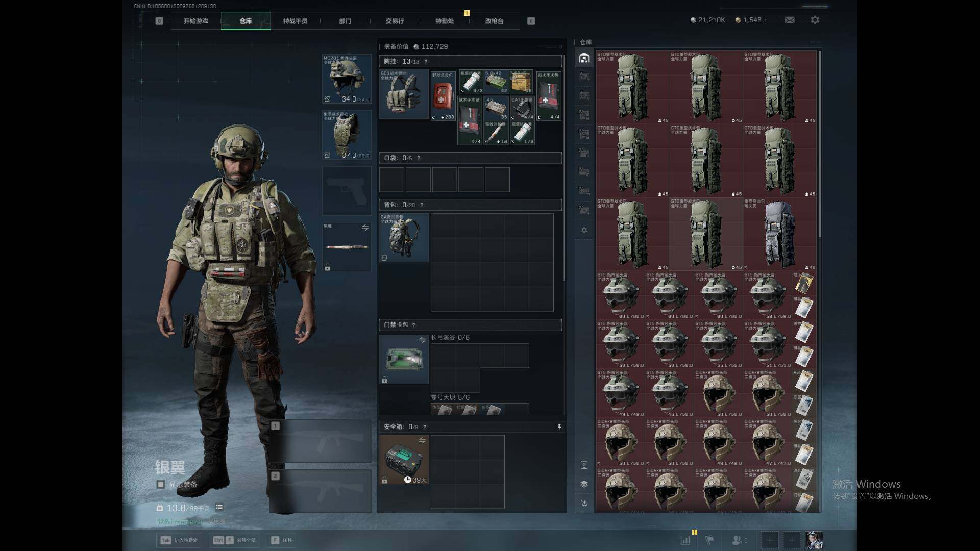Open the settings gear in top bar
This screenshot has width=980, height=551.
click(x=815, y=20)
